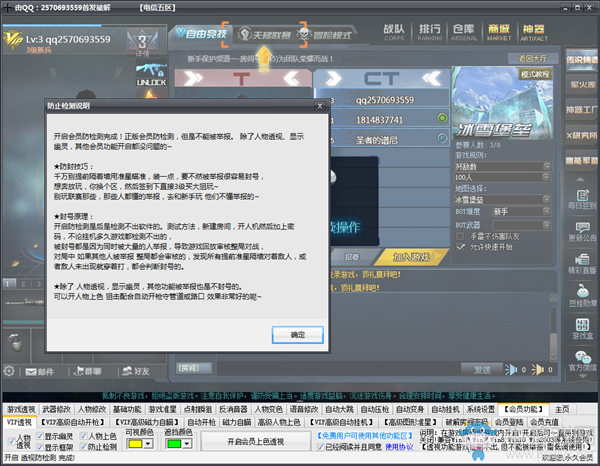Toggle 显示框架 checkbox
The width and height of the screenshot is (600, 466).
(40, 446)
